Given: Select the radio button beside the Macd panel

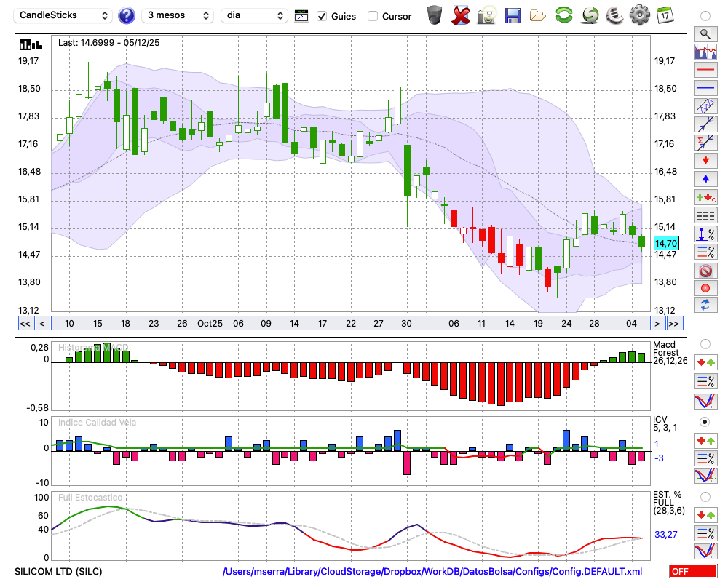Looking at the screenshot, I should click(705, 343).
